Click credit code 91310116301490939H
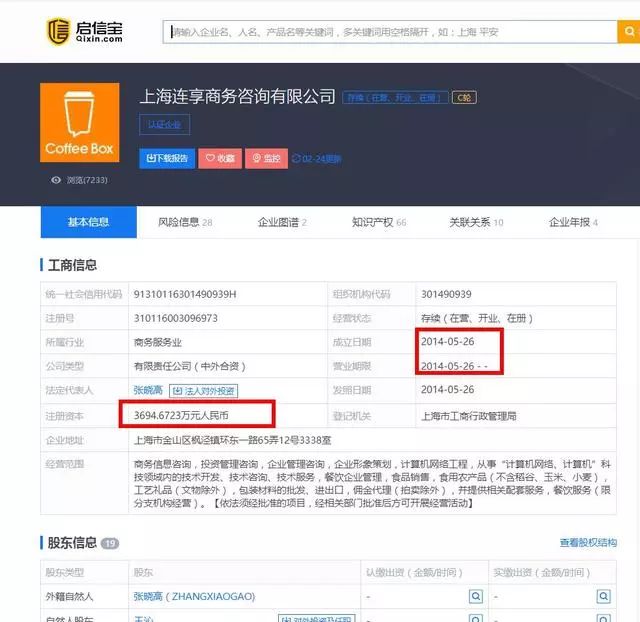Screen dimensions: 640x622 click(x=185, y=294)
